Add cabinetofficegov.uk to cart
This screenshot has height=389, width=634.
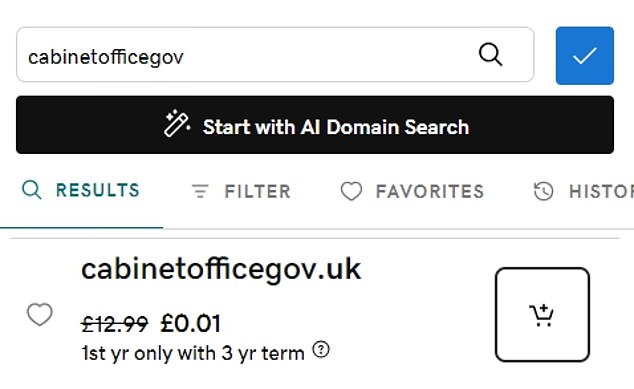point(542,315)
